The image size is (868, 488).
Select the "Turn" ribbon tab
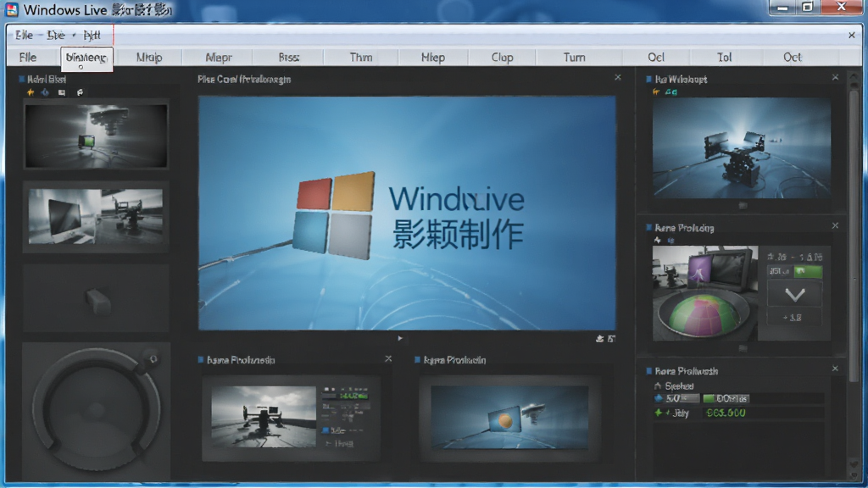coord(574,57)
